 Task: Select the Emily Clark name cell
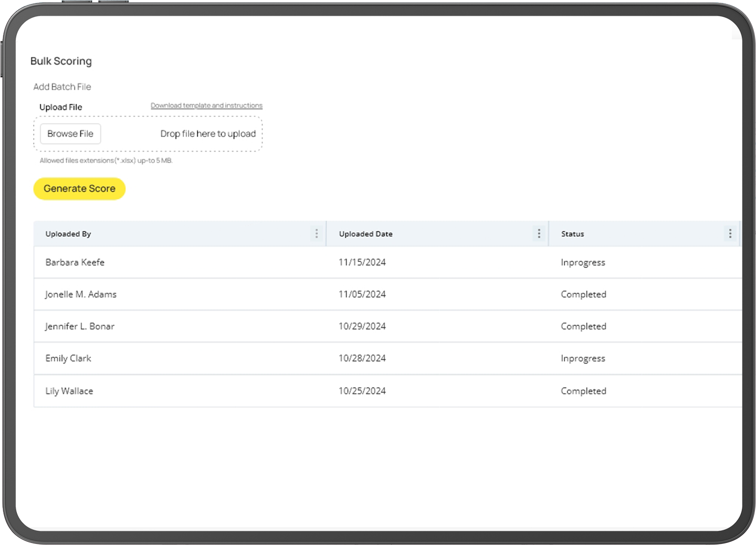click(x=68, y=358)
